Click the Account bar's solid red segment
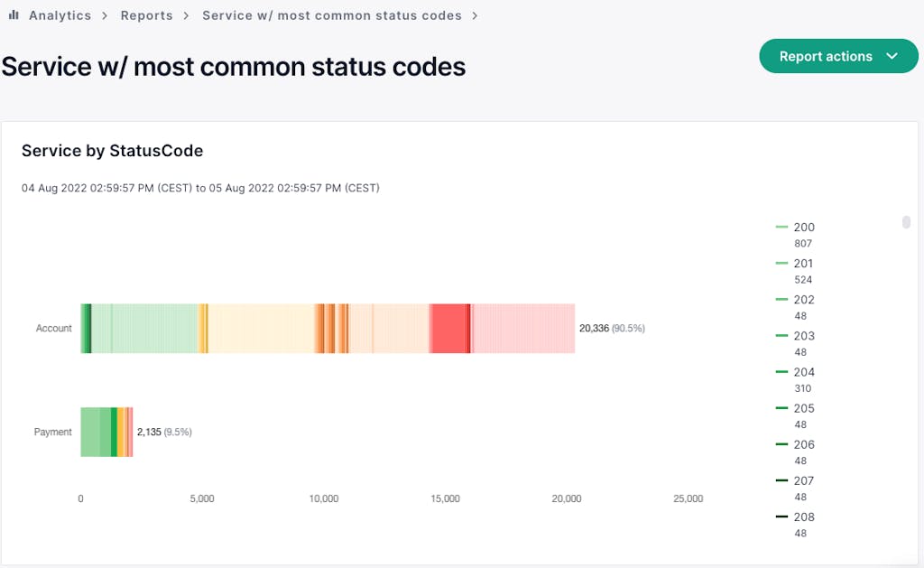 point(448,328)
